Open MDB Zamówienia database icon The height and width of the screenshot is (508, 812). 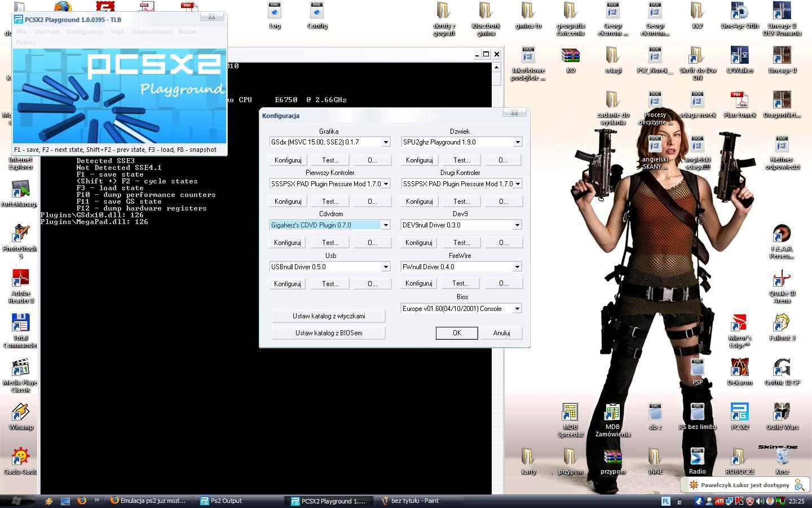pyautogui.click(x=612, y=420)
